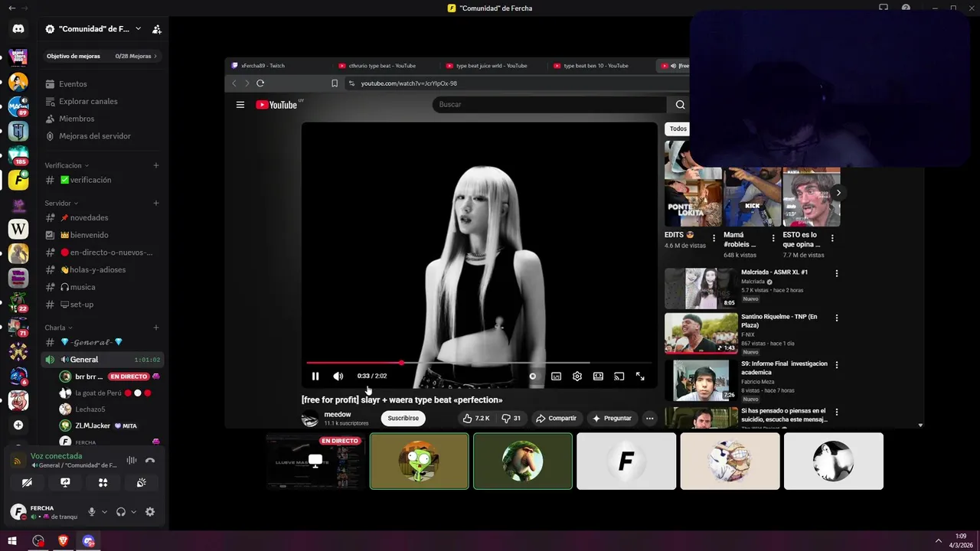This screenshot has height=551, width=980.
Task: Open OBS Studio from the taskbar
Action: coord(38,541)
